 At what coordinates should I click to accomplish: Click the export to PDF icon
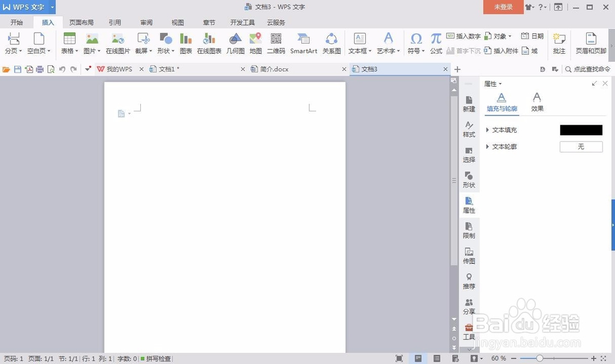[29, 69]
